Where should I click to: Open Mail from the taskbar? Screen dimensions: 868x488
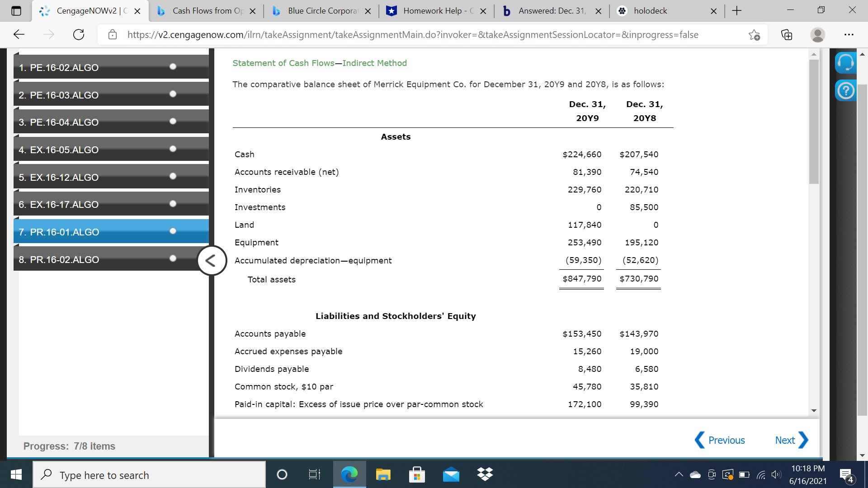pyautogui.click(x=451, y=474)
